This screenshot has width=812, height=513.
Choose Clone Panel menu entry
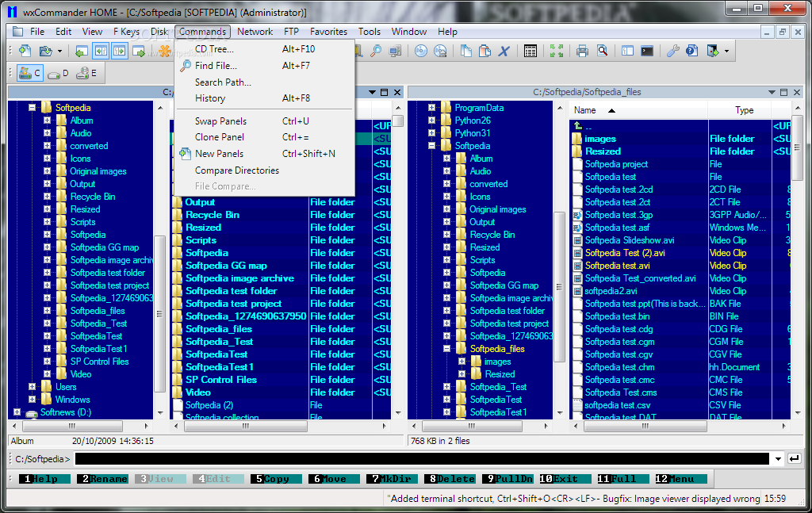tap(265, 137)
